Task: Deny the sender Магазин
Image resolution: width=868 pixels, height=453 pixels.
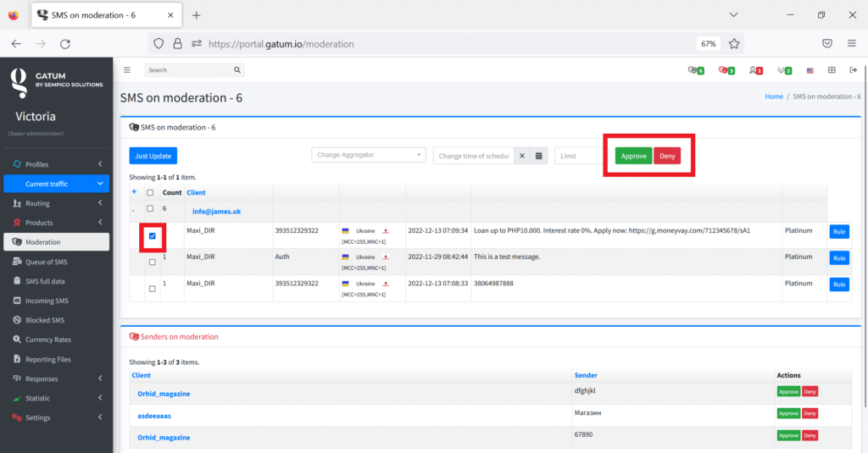Action: coord(810,414)
